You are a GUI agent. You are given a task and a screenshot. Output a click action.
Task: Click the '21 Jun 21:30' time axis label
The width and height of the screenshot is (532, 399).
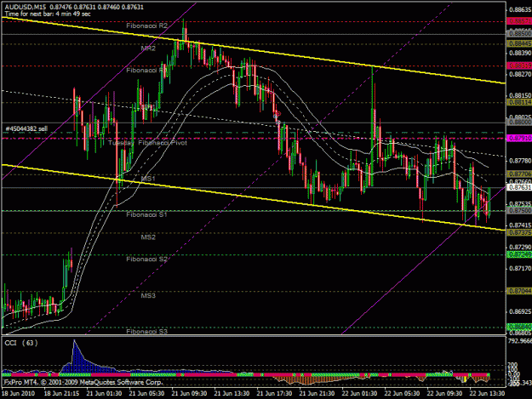click(317, 393)
